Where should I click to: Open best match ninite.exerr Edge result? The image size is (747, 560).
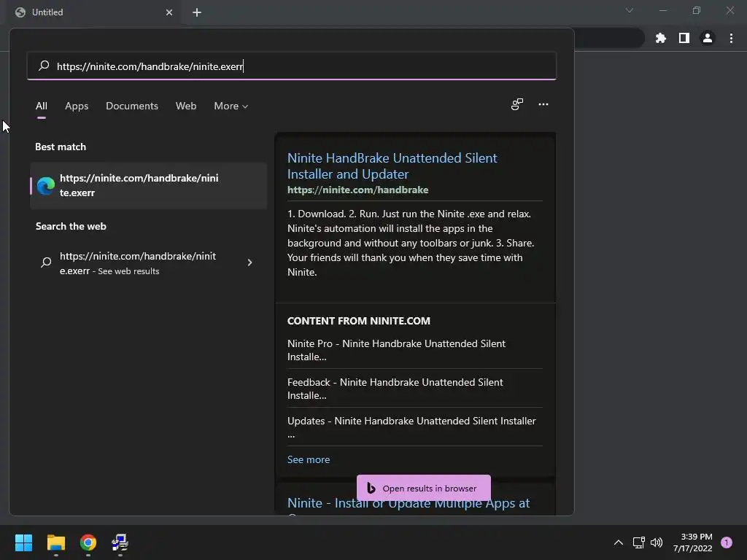click(x=148, y=185)
